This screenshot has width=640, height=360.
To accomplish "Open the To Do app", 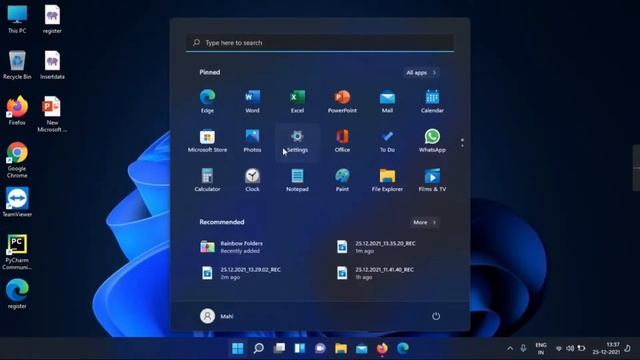I will tap(387, 141).
